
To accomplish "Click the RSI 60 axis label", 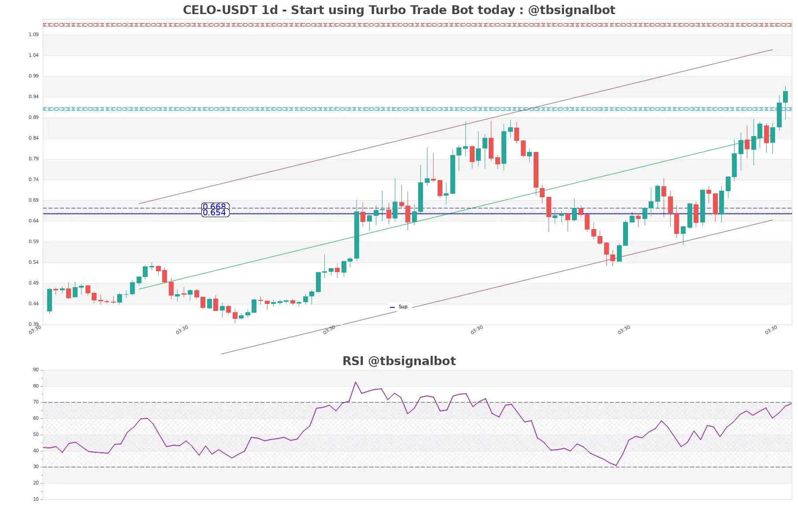I will tap(36, 418).
